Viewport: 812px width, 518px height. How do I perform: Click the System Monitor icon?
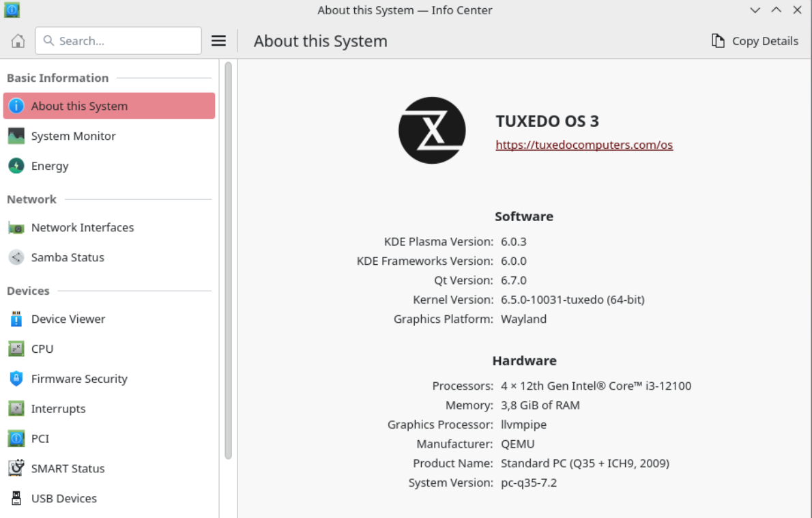[x=16, y=136]
